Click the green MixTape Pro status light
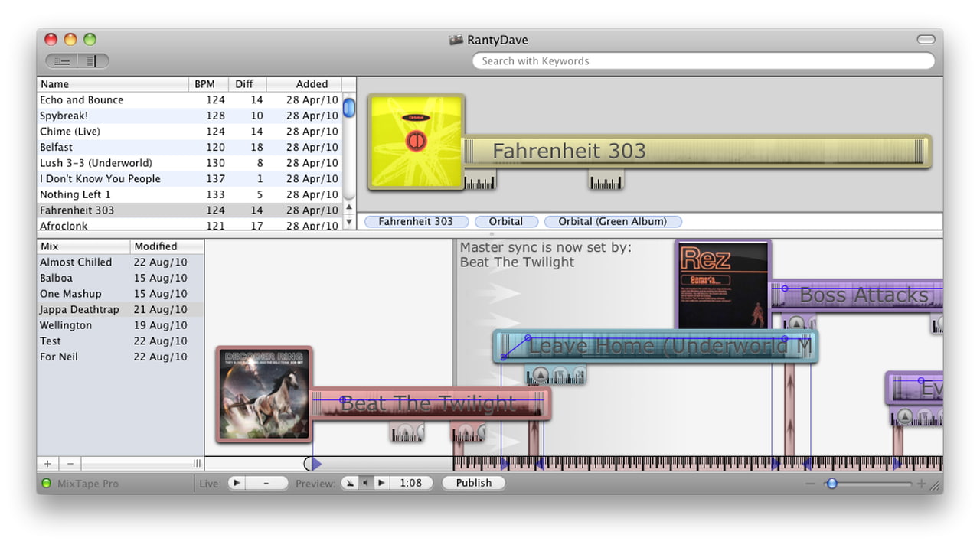Image resolution: width=980 pixels, height=551 pixels. click(46, 484)
